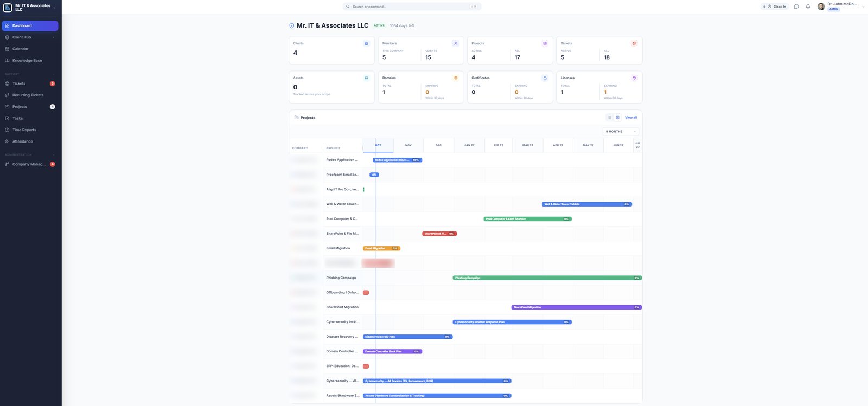Click the Domains card globe icon

coord(456,78)
